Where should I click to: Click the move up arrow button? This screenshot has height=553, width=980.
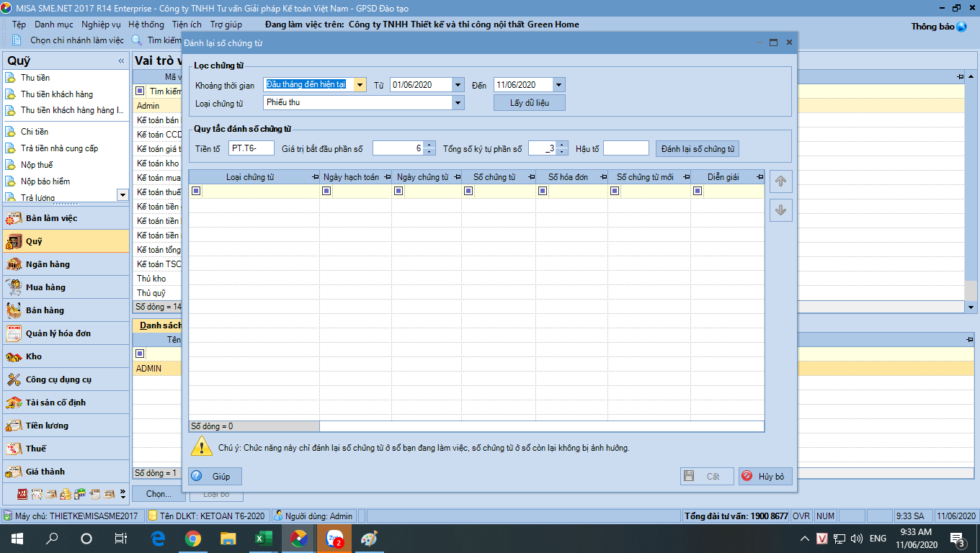[x=780, y=181]
